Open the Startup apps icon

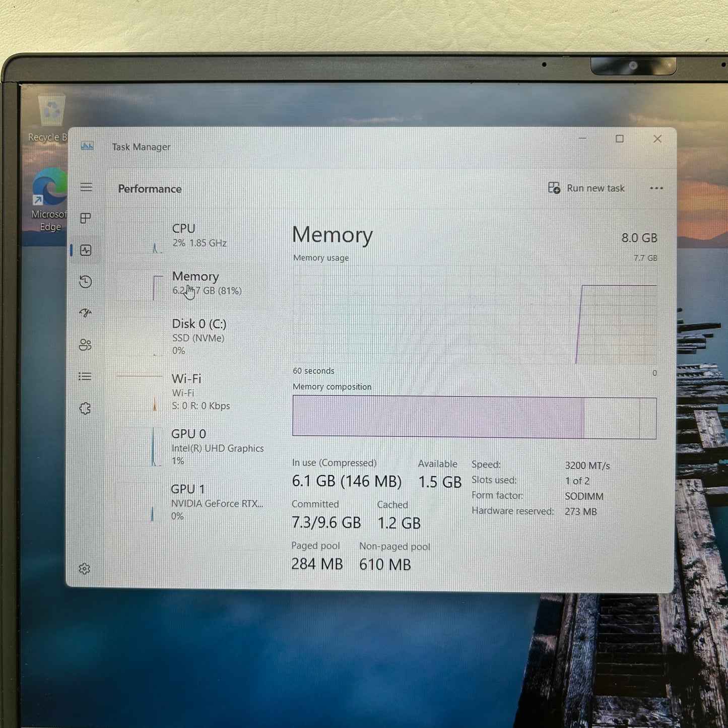(x=86, y=313)
